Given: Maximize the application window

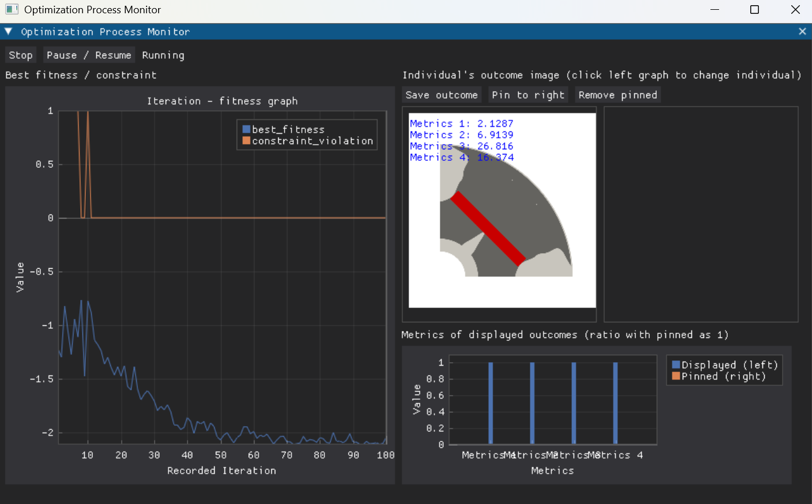Looking at the screenshot, I should (754, 10).
